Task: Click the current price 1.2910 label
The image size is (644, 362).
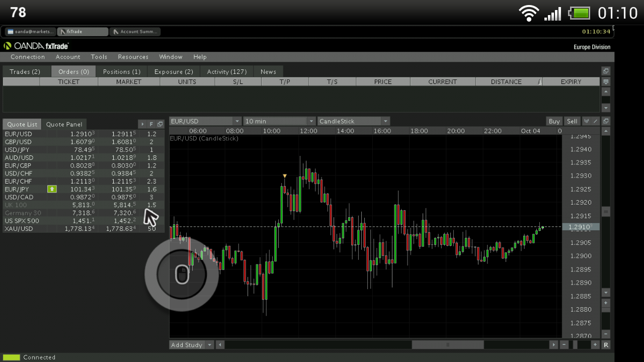Action: tap(581, 227)
